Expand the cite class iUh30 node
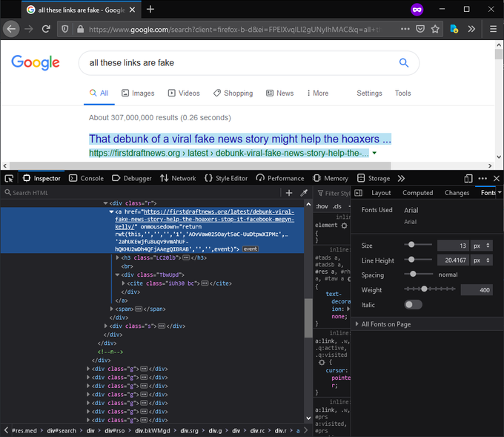 coord(123,283)
